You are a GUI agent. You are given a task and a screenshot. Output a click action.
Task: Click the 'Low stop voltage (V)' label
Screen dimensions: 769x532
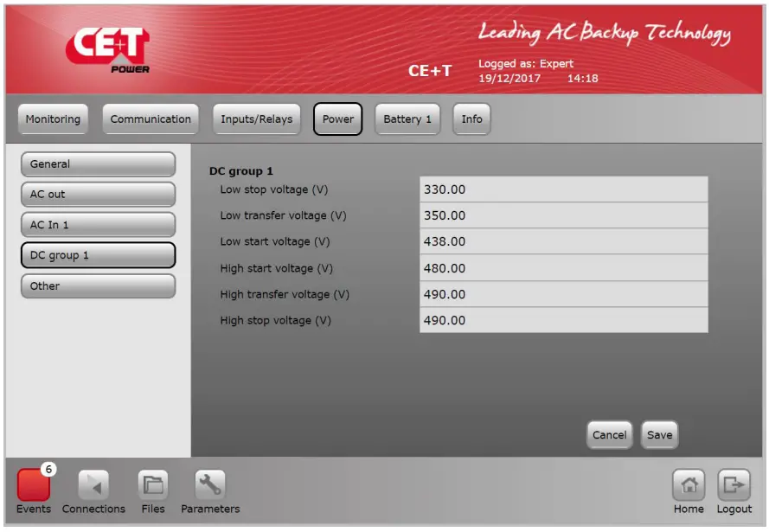point(273,189)
